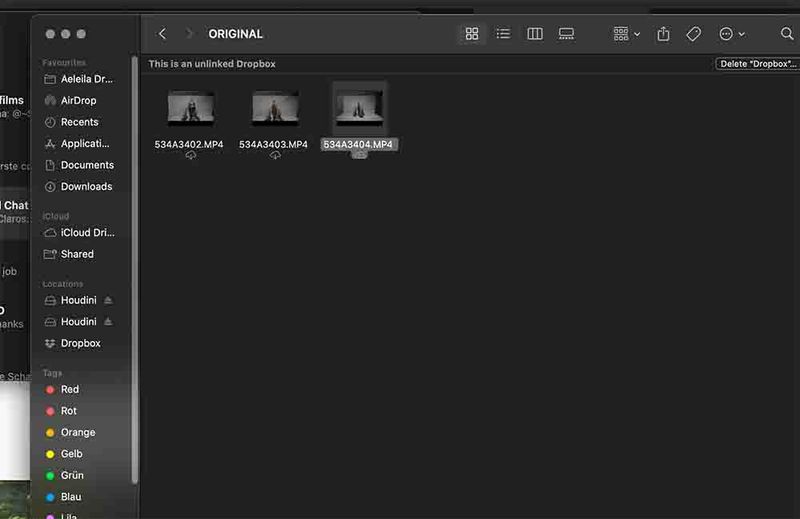Select the 534A3403.MP4 thumbnail

click(x=276, y=108)
